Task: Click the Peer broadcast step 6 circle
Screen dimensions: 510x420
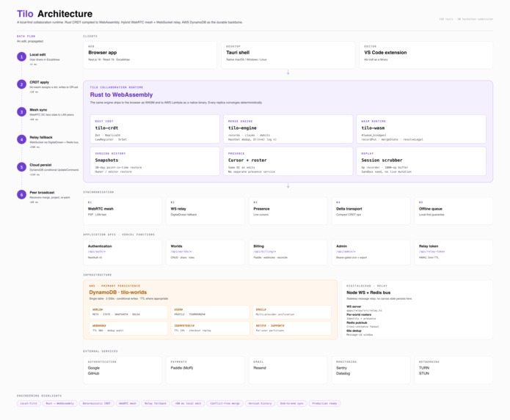Action: tap(22, 195)
